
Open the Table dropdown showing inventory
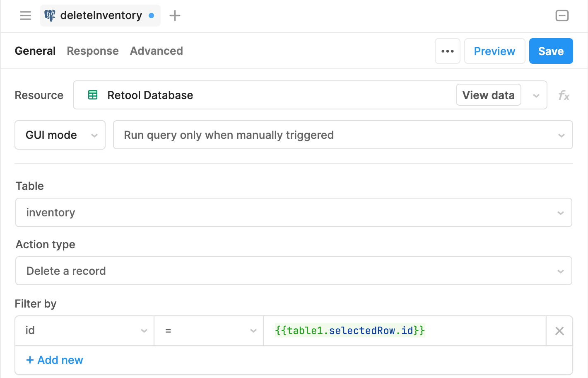click(x=294, y=213)
